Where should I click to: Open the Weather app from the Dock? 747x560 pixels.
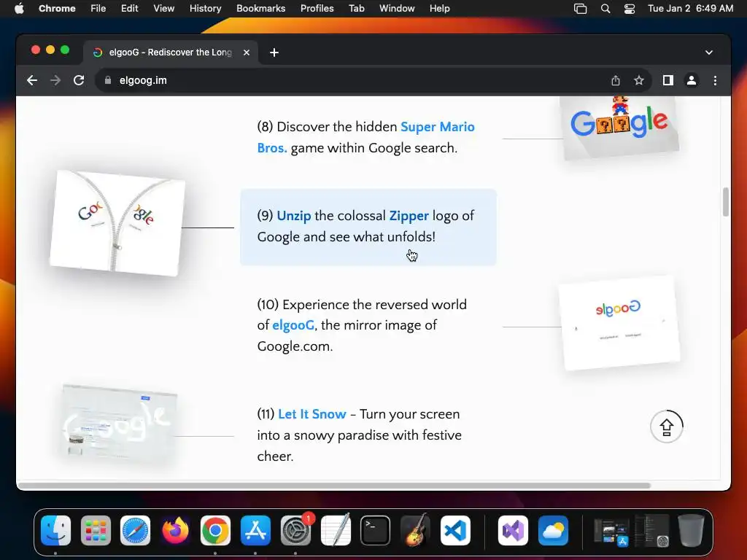[x=553, y=531]
